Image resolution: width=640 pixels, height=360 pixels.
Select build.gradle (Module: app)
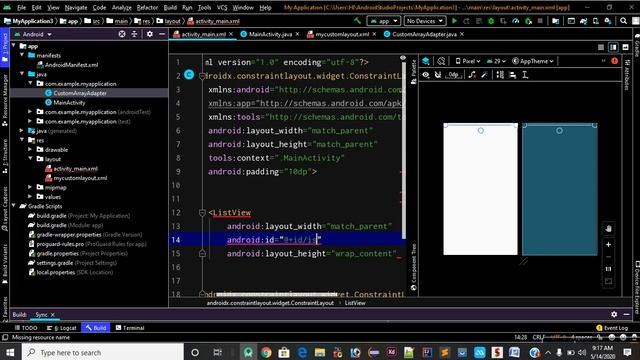point(70,225)
